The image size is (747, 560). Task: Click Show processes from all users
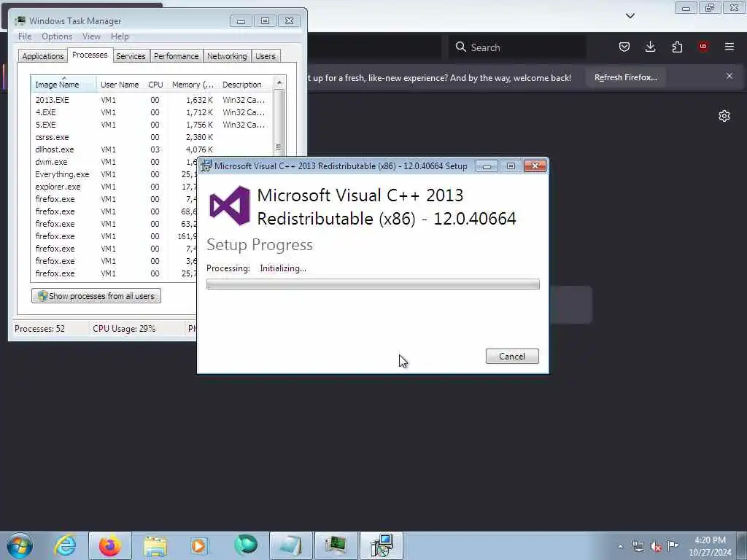pyautogui.click(x=96, y=296)
